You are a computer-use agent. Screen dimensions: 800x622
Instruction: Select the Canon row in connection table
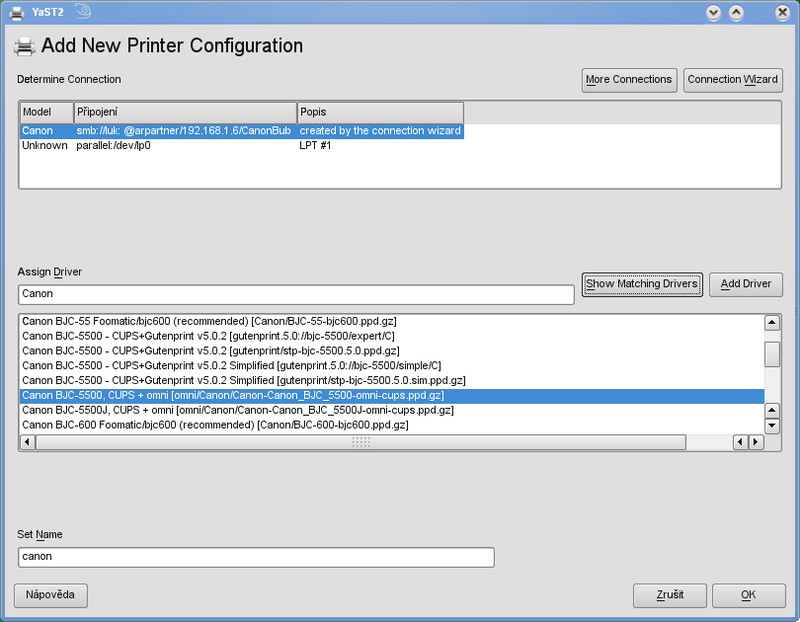[x=242, y=131]
